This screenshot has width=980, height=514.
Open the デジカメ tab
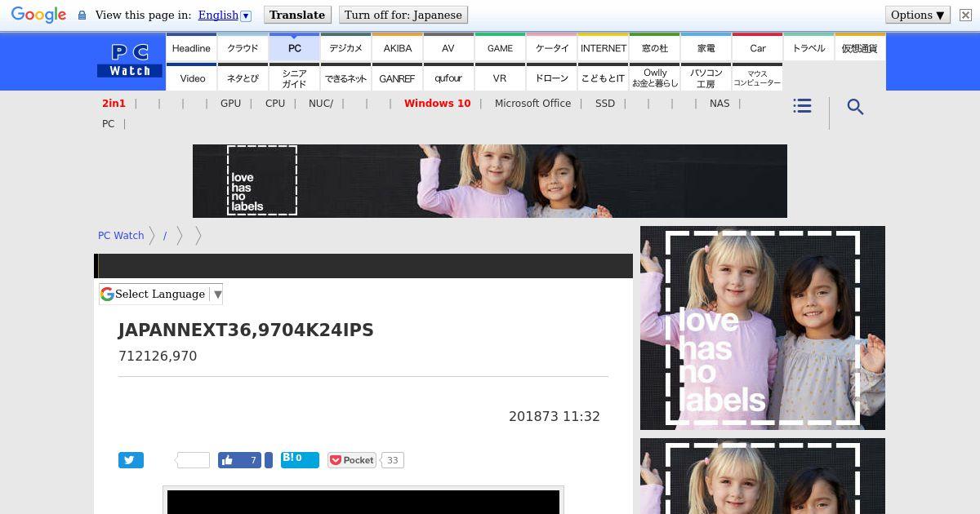345,47
